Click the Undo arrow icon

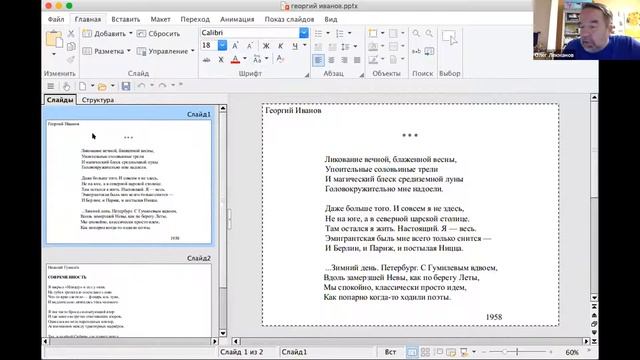(141, 86)
